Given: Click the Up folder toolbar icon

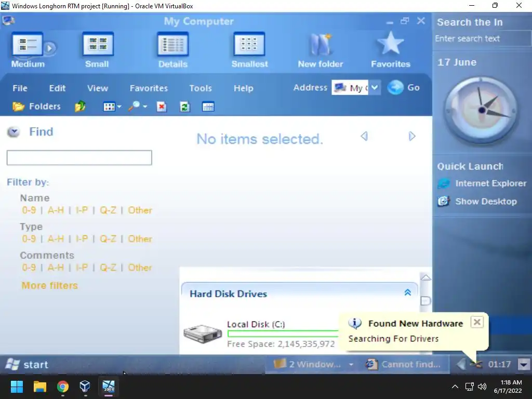Looking at the screenshot, I should click(x=80, y=107).
